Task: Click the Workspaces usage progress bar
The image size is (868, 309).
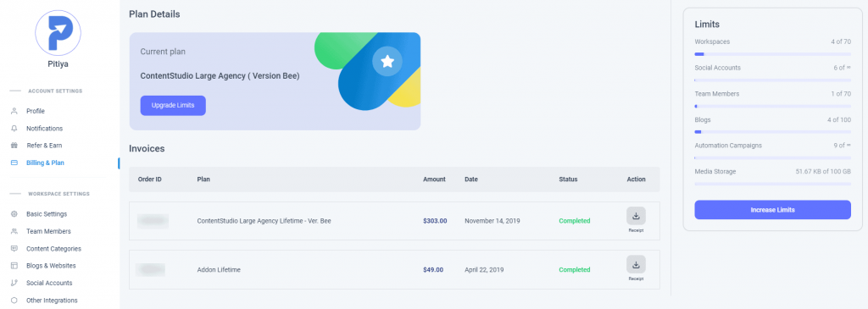Action: point(772,54)
